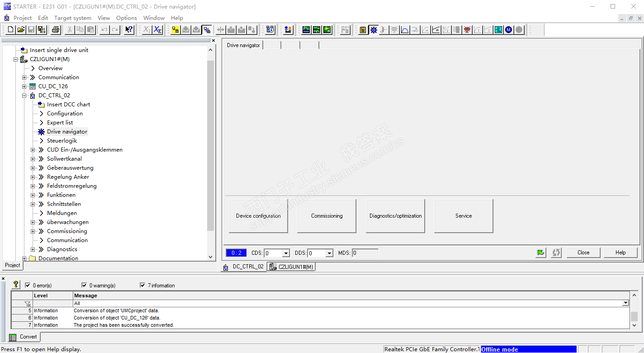The height and width of the screenshot is (353, 644).
Task: Click the Diagnostics/optimization button
Action: 395,216
